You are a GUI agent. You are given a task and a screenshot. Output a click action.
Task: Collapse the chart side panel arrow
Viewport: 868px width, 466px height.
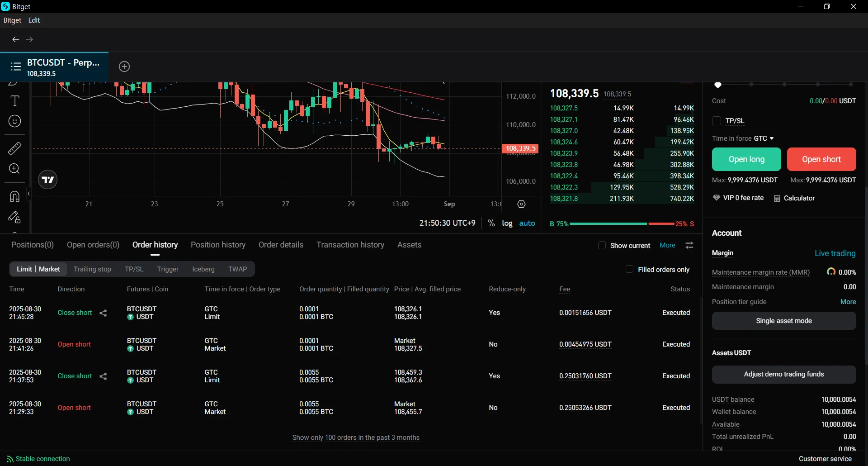click(28, 194)
